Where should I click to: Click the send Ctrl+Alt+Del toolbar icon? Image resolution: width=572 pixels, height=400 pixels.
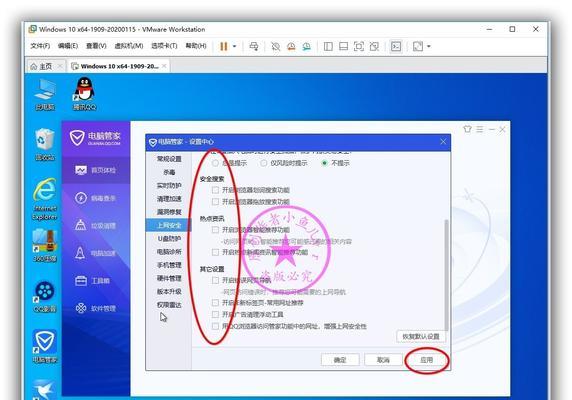tap(254, 46)
